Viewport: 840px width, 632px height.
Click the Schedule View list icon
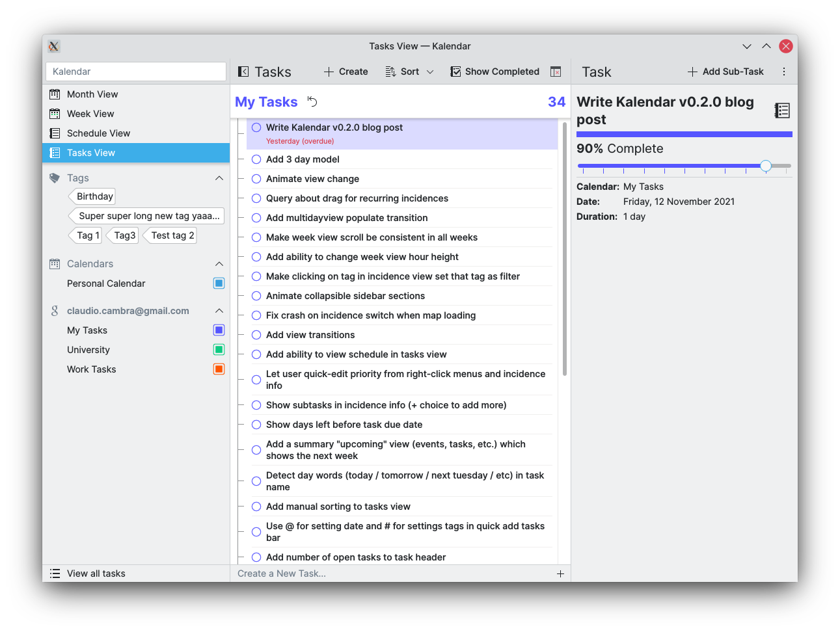pyautogui.click(x=55, y=133)
